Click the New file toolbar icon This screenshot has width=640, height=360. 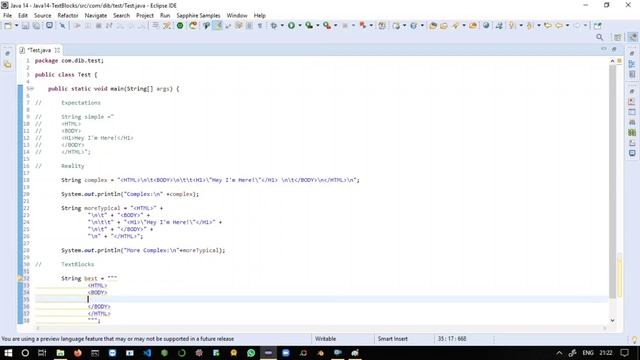[x=8, y=26]
